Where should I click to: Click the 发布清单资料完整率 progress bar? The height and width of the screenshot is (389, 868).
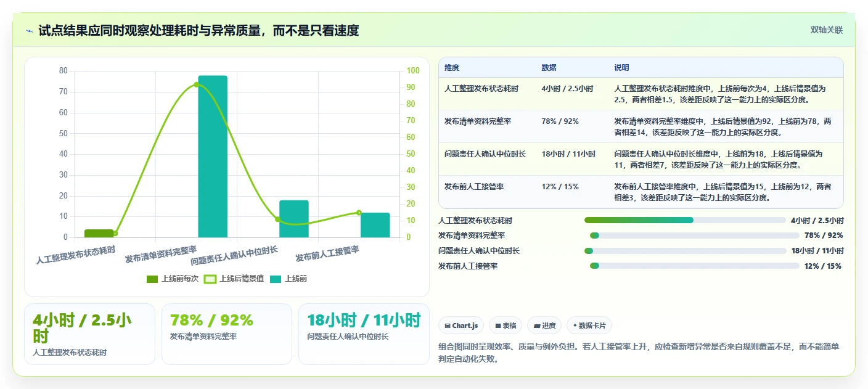[x=695, y=235]
